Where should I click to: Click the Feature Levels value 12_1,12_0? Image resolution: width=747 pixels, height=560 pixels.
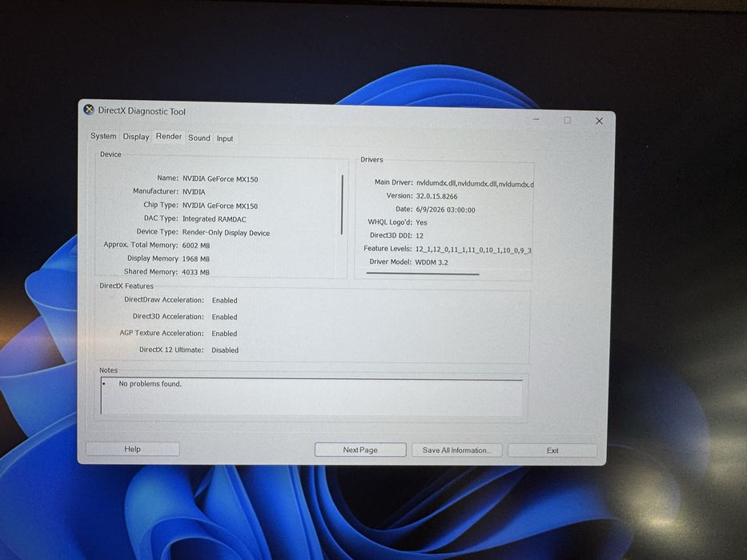[473, 250]
